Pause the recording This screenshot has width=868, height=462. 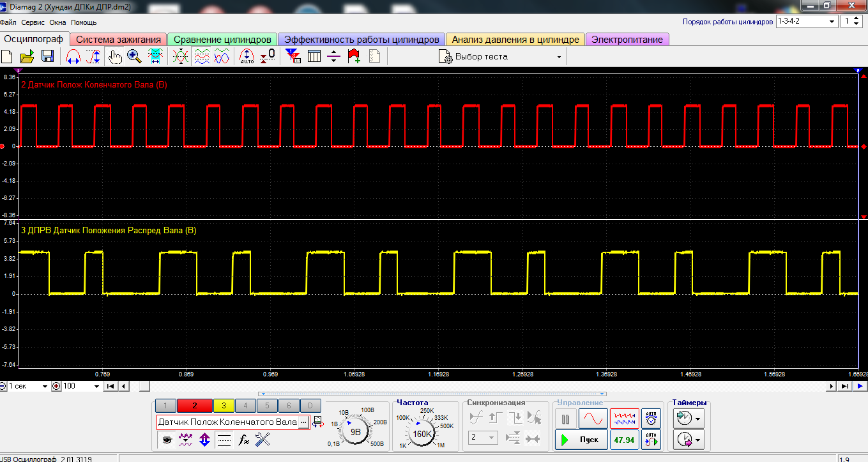(565, 419)
